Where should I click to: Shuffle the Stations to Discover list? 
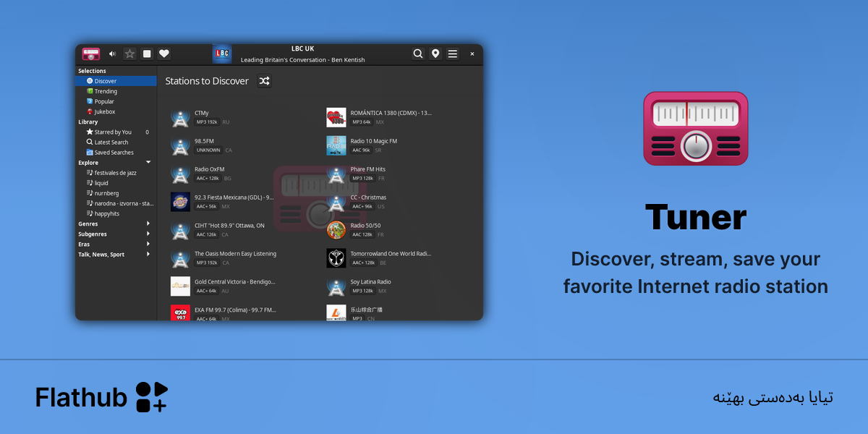tap(265, 81)
